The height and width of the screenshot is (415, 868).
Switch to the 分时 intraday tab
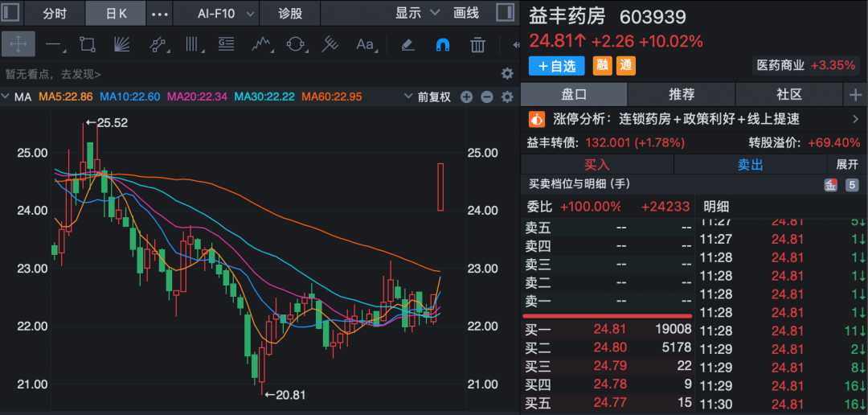(54, 14)
